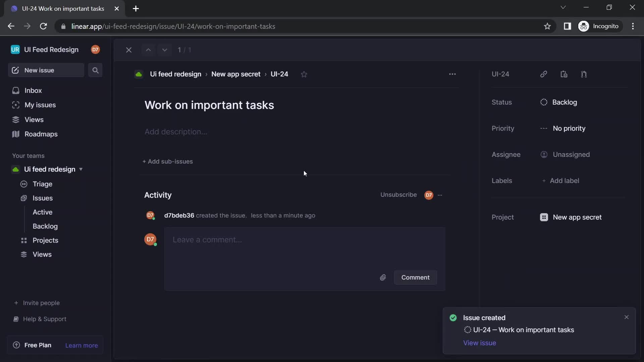
Task: Open browser side panel icon
Action: (x=567, y=26)
